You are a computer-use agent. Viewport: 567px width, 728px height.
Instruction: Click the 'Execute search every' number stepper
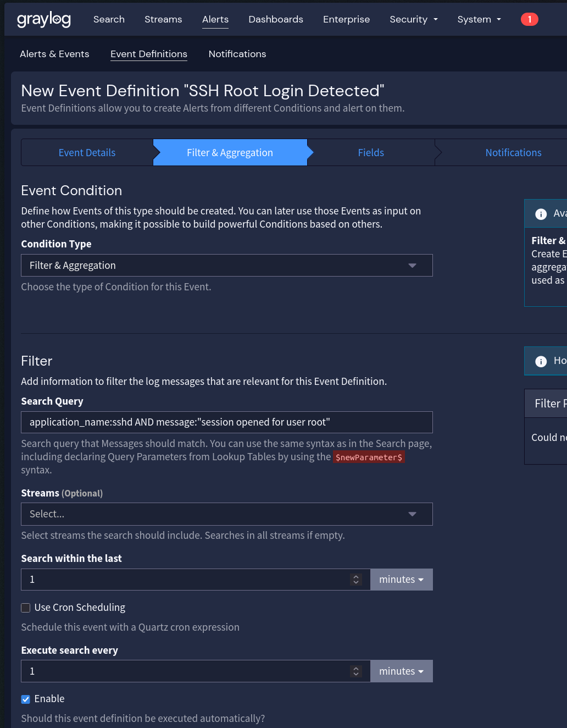(x=356, y=671)
